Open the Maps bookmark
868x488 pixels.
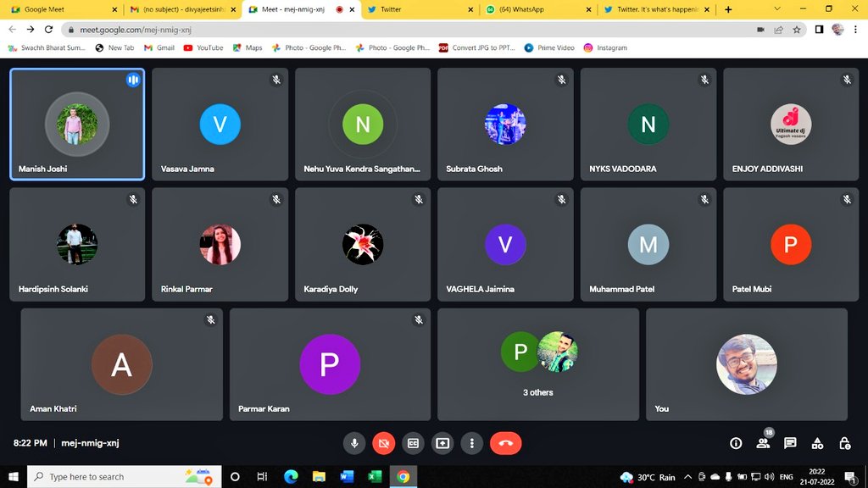tap(248, 47)
